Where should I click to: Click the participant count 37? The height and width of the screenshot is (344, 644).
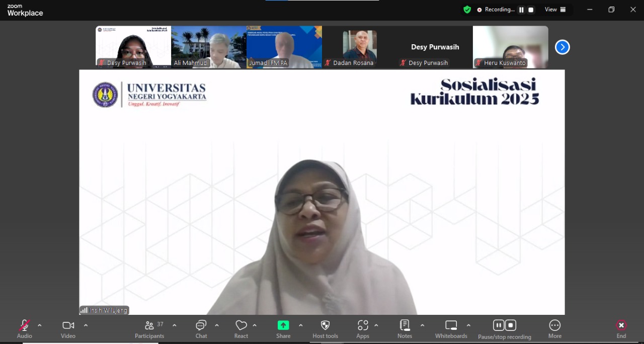click(x=160, y=324)
